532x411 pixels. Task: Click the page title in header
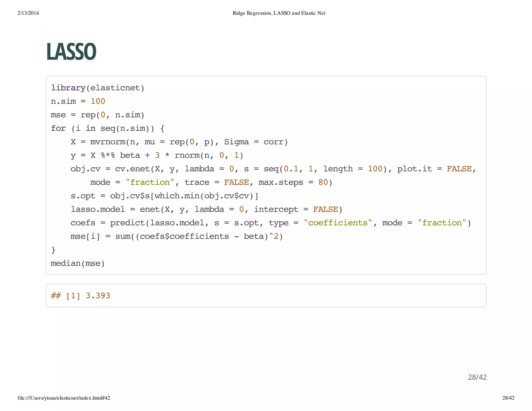tap(279, 13)
